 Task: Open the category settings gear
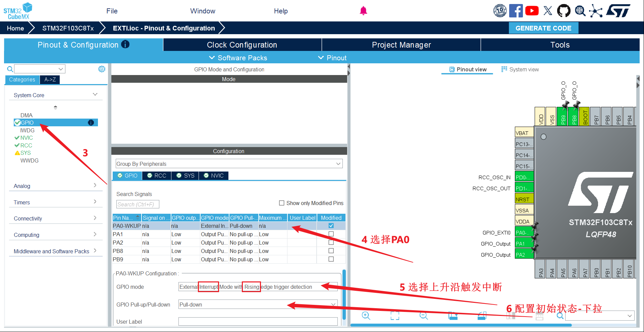click(102, 69)
